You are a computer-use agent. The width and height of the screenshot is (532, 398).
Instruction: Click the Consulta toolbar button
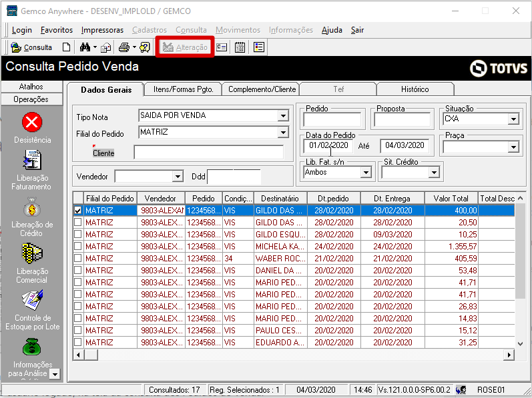point(31,47)
